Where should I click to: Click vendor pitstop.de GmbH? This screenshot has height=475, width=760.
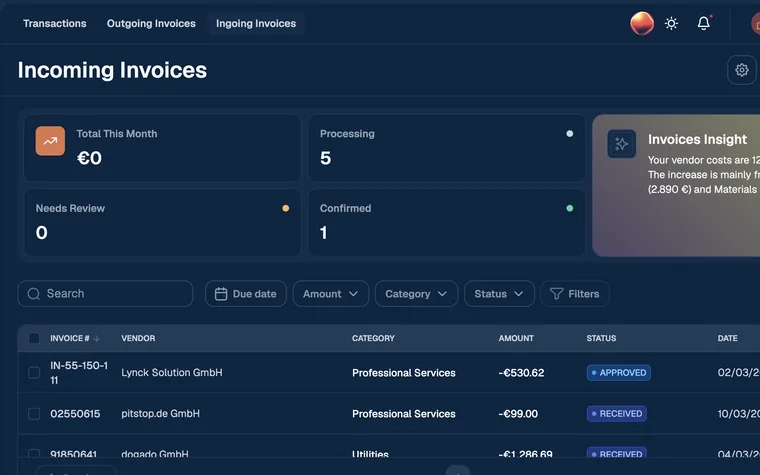(x=160, y=413)
